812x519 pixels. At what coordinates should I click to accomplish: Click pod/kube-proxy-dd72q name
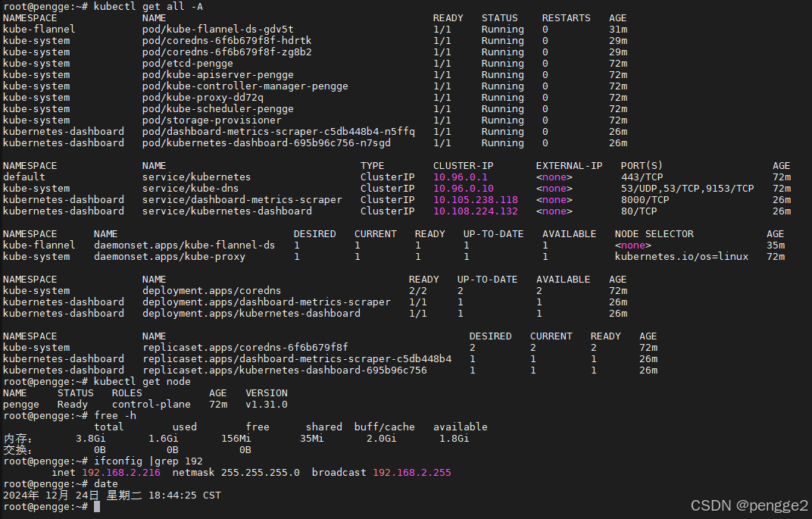click(203, 98)
